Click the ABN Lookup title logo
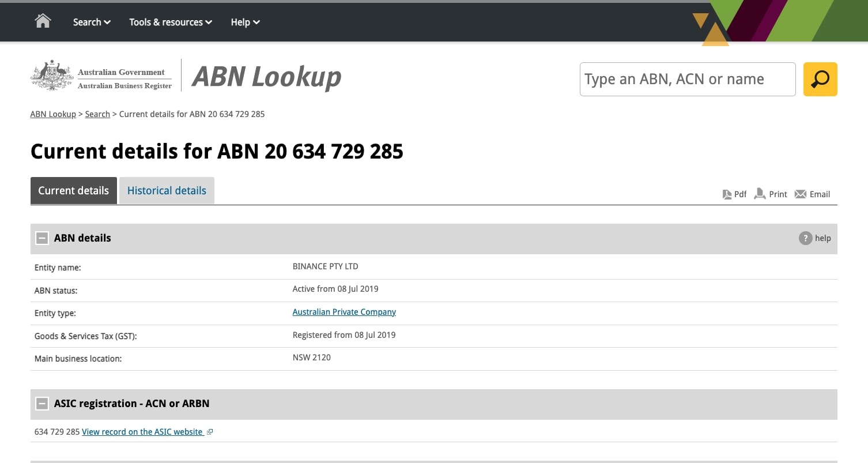Viewport: 868px width, 463px height. click(x=267, y=77)
